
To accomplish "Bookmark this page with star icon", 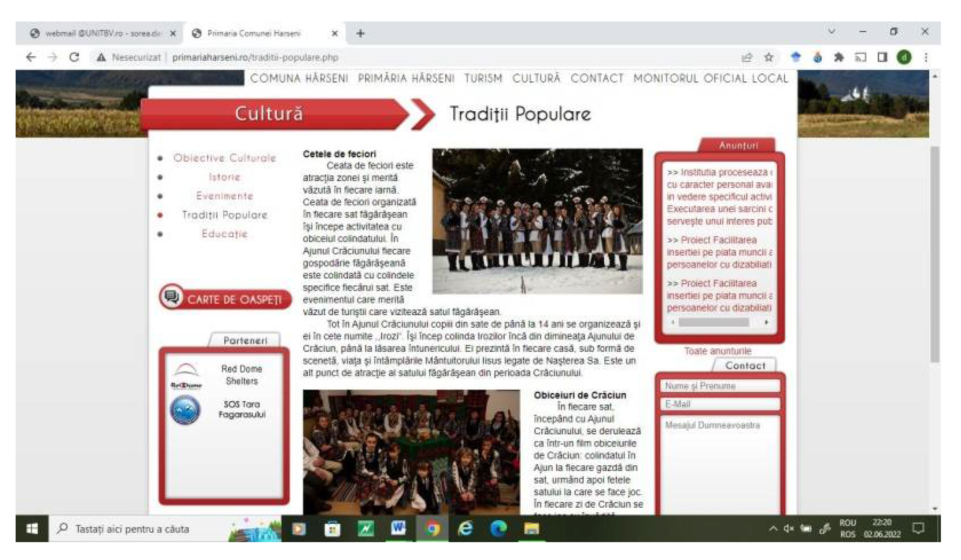I will pos(769,57).
